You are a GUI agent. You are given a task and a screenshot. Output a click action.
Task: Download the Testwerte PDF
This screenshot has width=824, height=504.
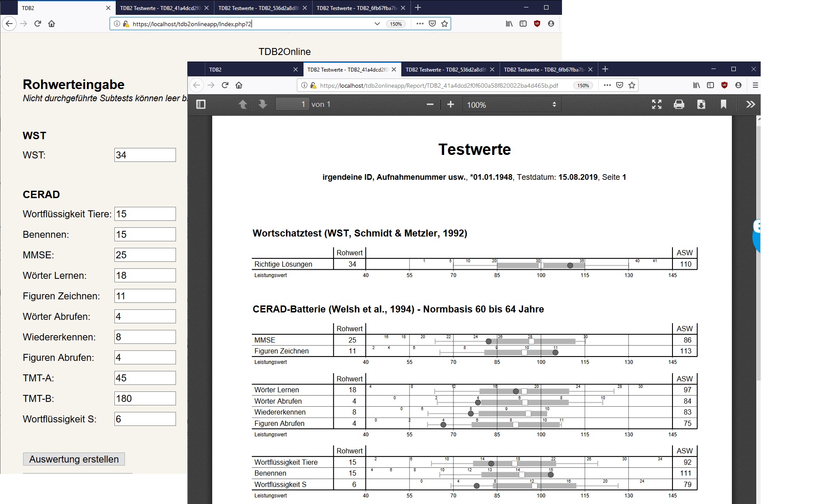701,104
